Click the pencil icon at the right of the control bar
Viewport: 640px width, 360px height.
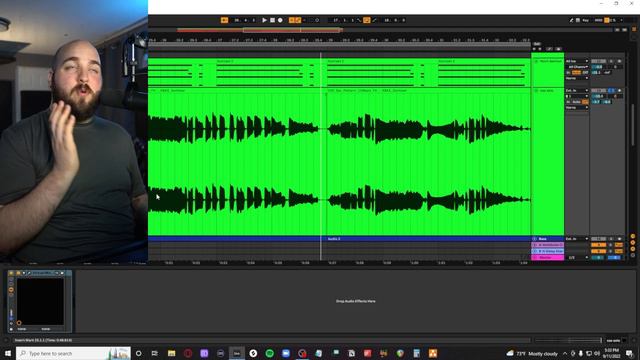tap(571, 20)
